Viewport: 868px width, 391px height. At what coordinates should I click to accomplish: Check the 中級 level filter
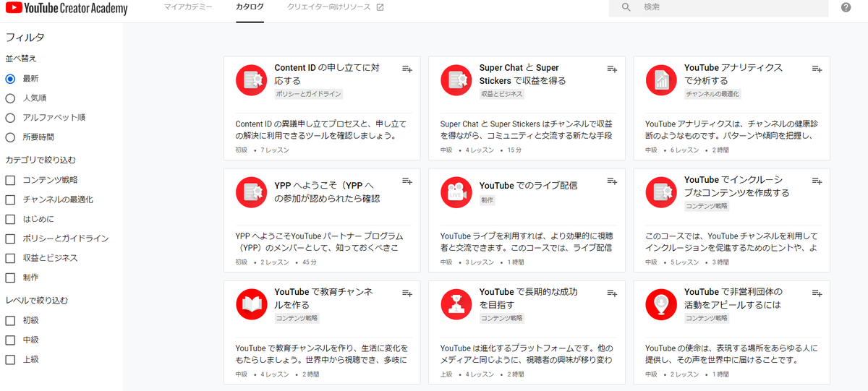click(10, 340)
